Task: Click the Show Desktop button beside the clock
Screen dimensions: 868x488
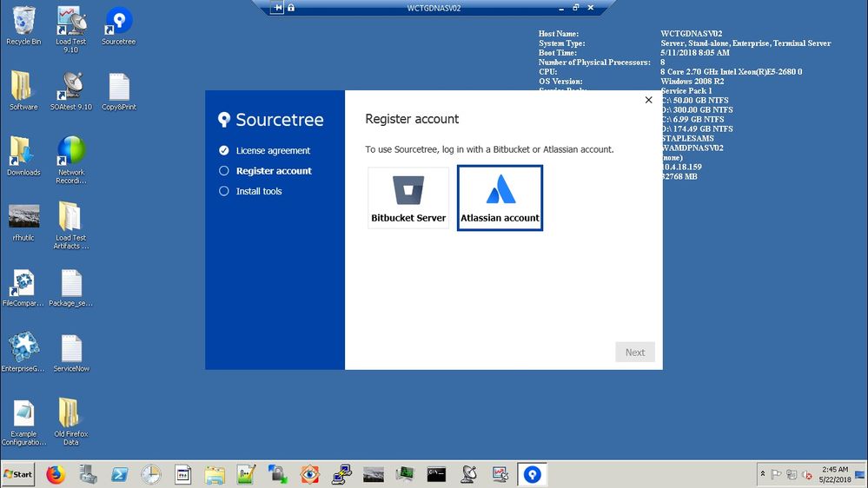Action: tap(861, 475)
